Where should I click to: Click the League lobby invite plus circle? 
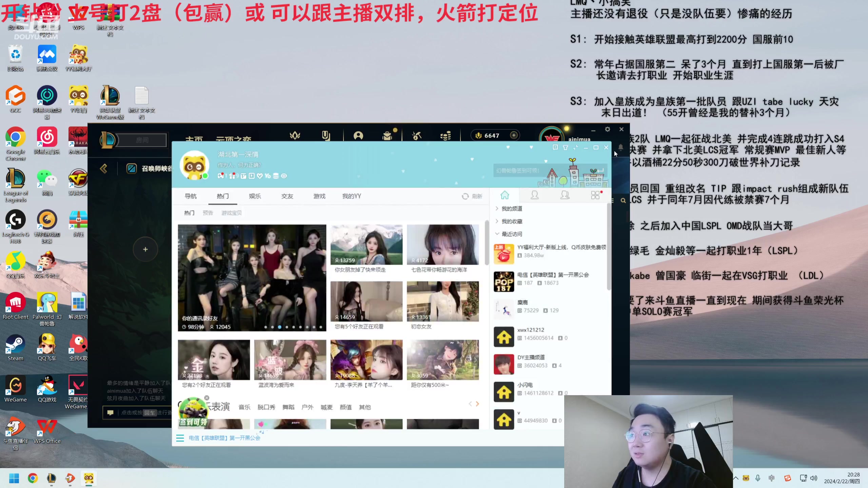[145, 249]
